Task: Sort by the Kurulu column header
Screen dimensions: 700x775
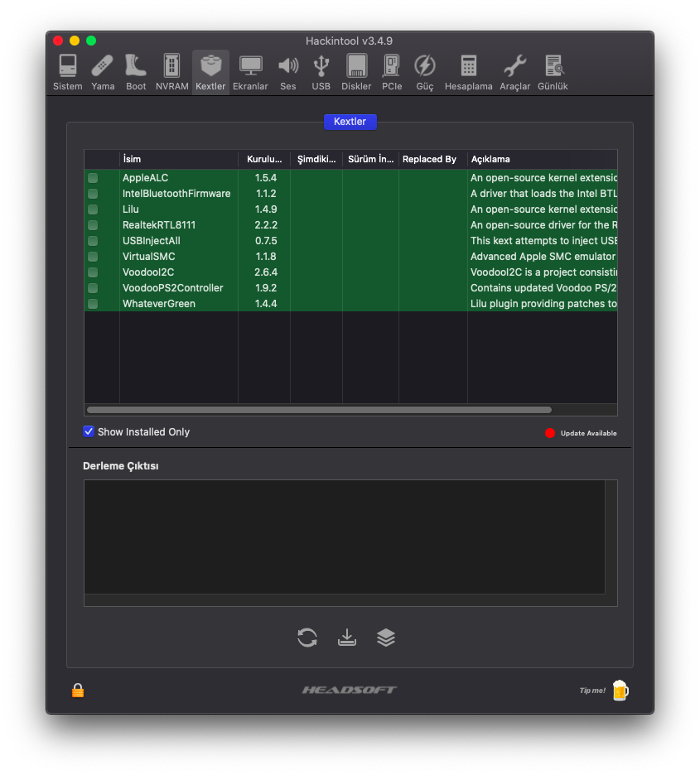Action: click(264, 159)
